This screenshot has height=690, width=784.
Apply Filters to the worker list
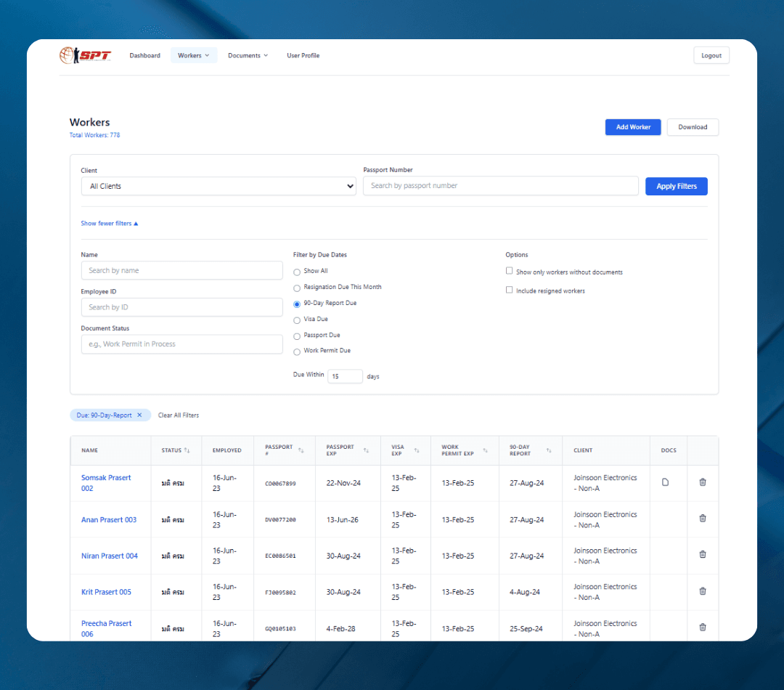[x=676, y=186]
